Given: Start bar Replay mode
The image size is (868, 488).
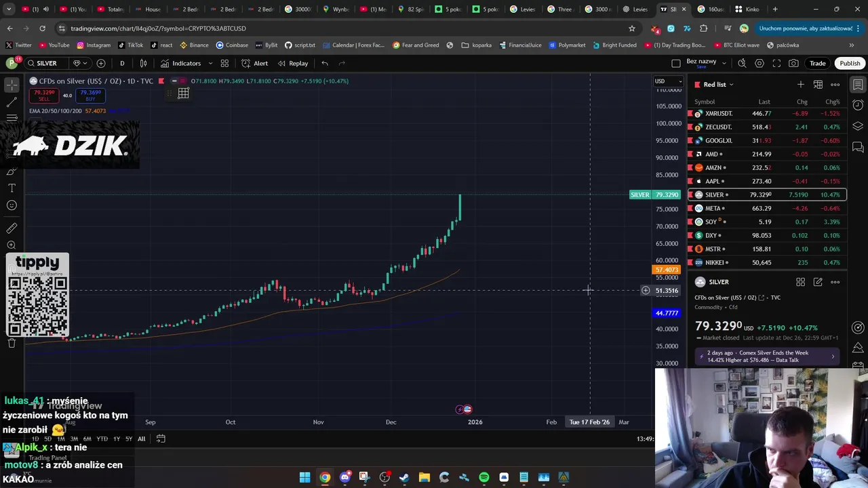Looking at the screenshot, I should (x=292, y=63).
